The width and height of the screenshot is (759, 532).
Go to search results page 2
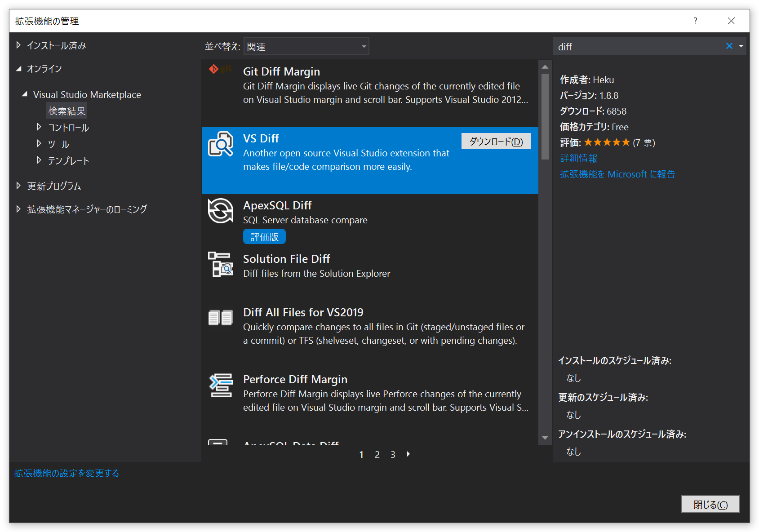[377, 454]
